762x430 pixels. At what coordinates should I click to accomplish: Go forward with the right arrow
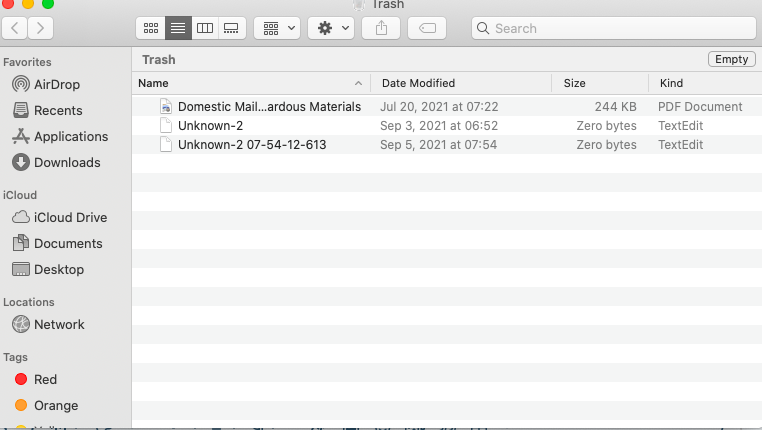42,28
